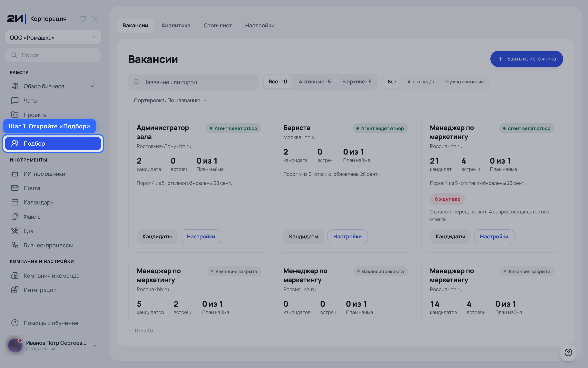Open Настройки for Администратор зала
This screenshot has height=368, width=588.
tap(201, 236)
